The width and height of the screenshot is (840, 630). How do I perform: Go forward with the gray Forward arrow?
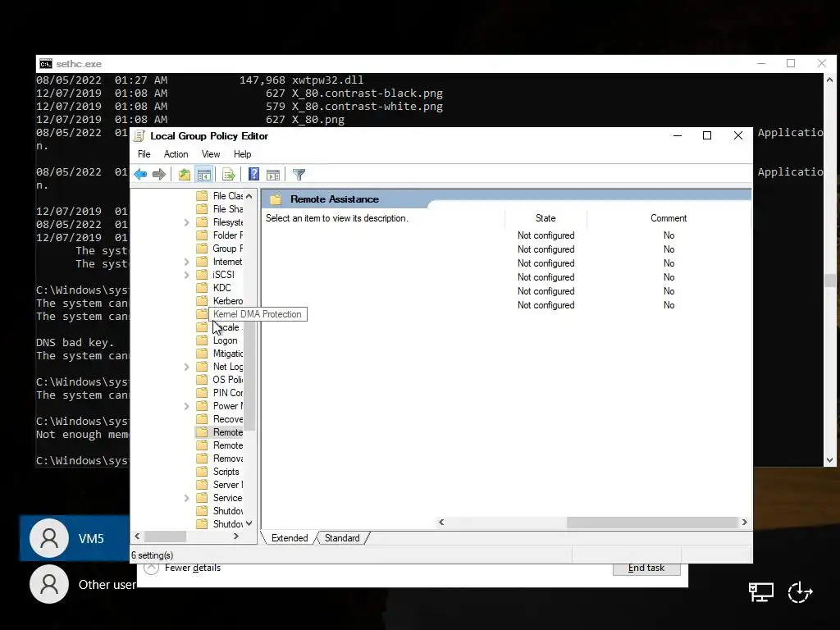click(158, 174)
